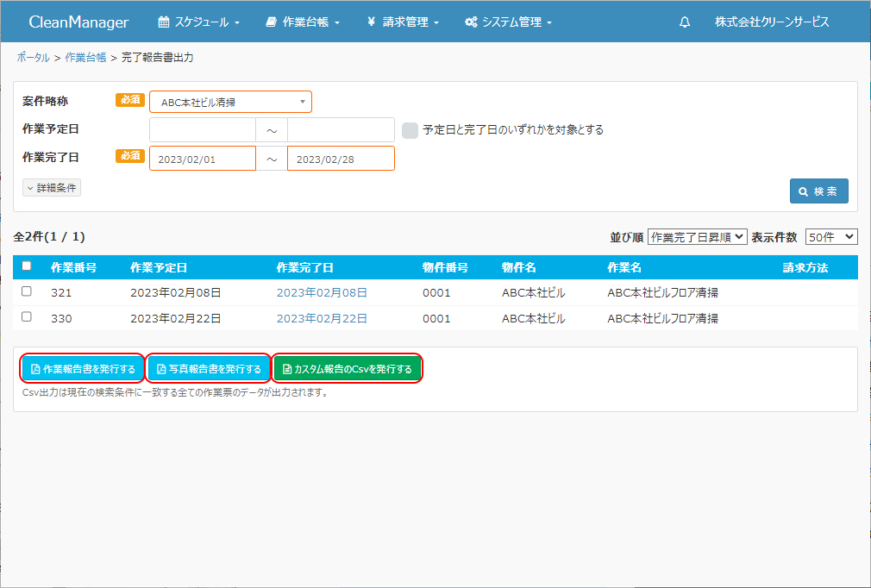Click 写真報告書を発行する button
Screen dimensions: 871x588
pos(209,369)
